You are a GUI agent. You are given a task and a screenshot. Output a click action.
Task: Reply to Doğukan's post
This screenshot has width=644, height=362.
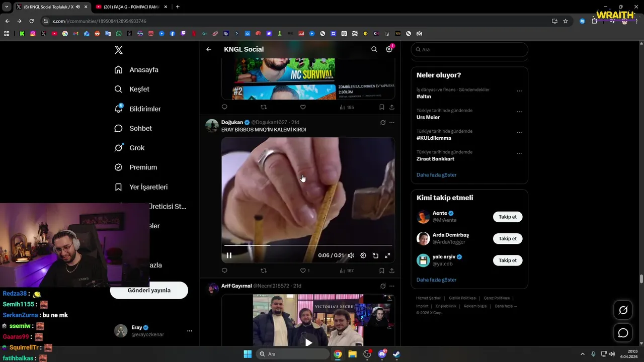pos(224,270)
